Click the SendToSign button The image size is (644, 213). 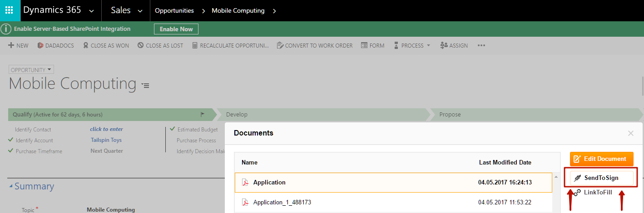tap(602, 178)
